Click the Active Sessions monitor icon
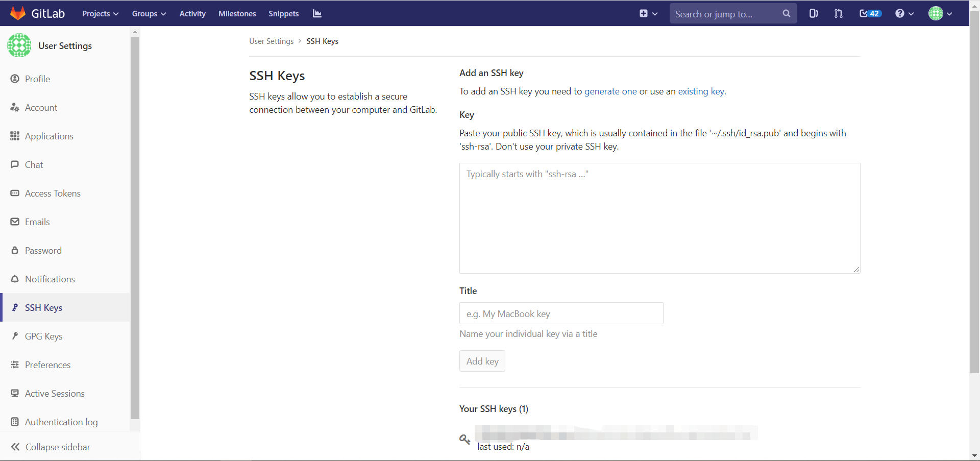The image size is (980, 461). click(x=15, y=393)
